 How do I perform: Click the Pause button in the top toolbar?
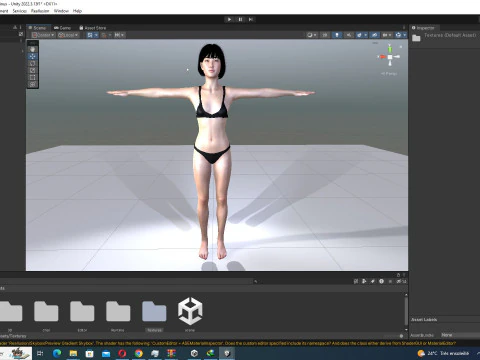click(240, 19)
